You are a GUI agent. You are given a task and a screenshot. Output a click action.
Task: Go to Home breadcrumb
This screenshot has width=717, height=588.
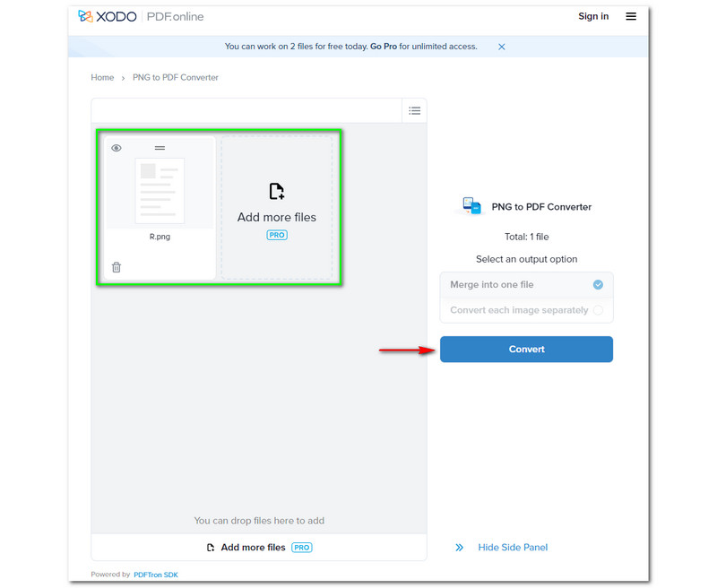(102, 77)
